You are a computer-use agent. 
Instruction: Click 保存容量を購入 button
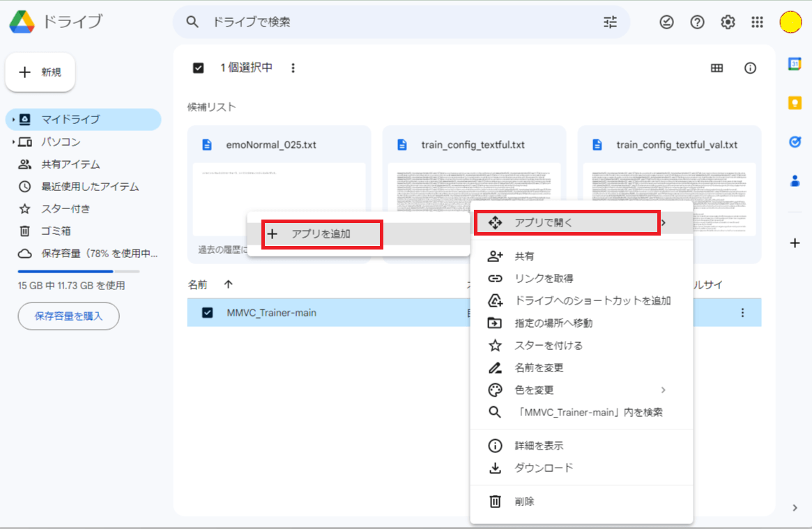point(68,316)
